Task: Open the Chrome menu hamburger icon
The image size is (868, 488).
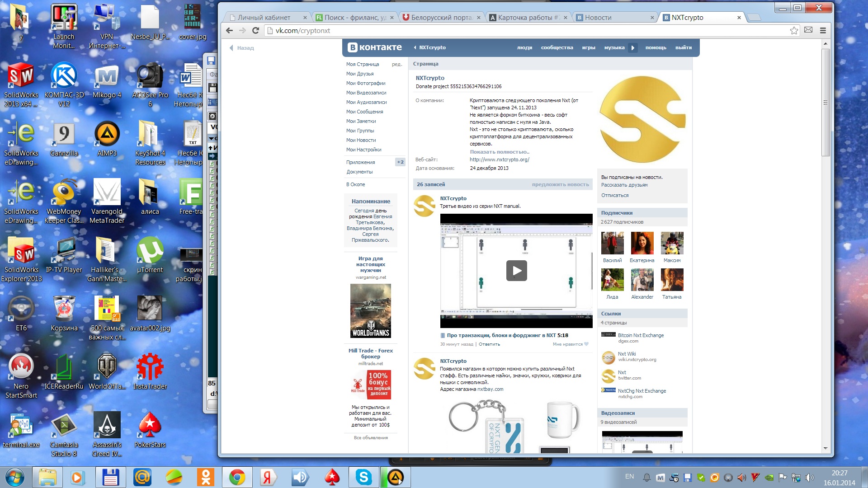Action: (x=823, y=30)
